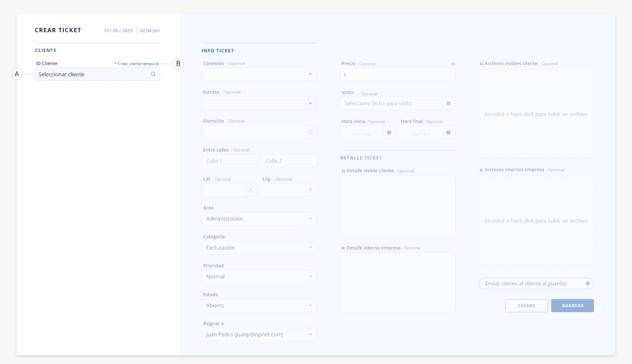Image resolution: width=632 pixels, height=364 pixels.
Task: Click the Precio input field
Action: [398, 74]
